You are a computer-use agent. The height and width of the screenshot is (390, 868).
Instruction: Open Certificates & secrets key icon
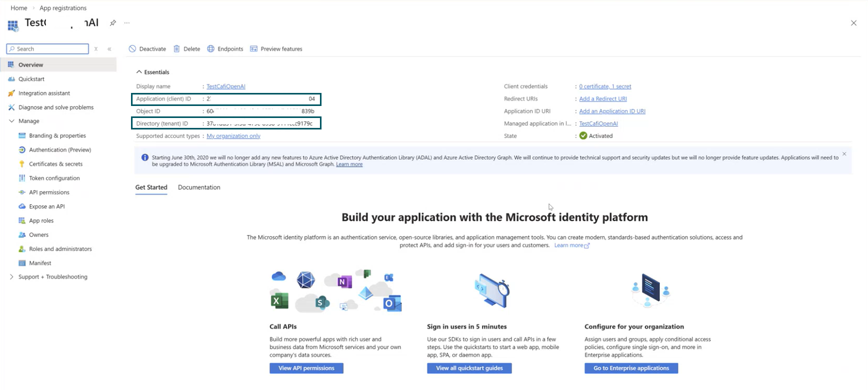(22, 164)
